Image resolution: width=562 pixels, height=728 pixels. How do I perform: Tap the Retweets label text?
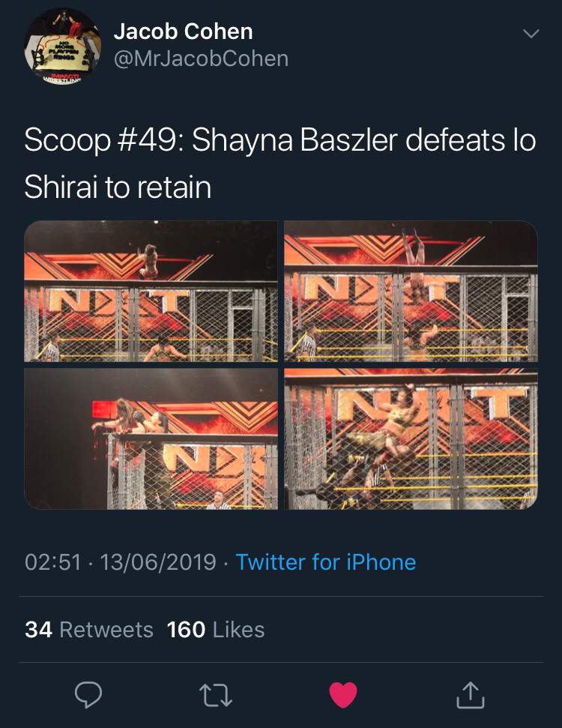pyautogui.click(x=106, y=630)
